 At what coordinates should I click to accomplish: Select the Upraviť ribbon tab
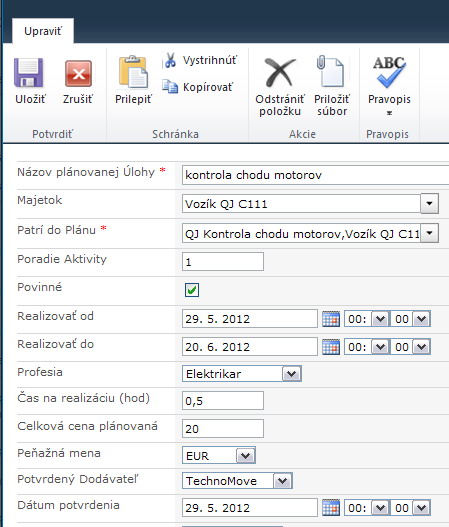43,31
